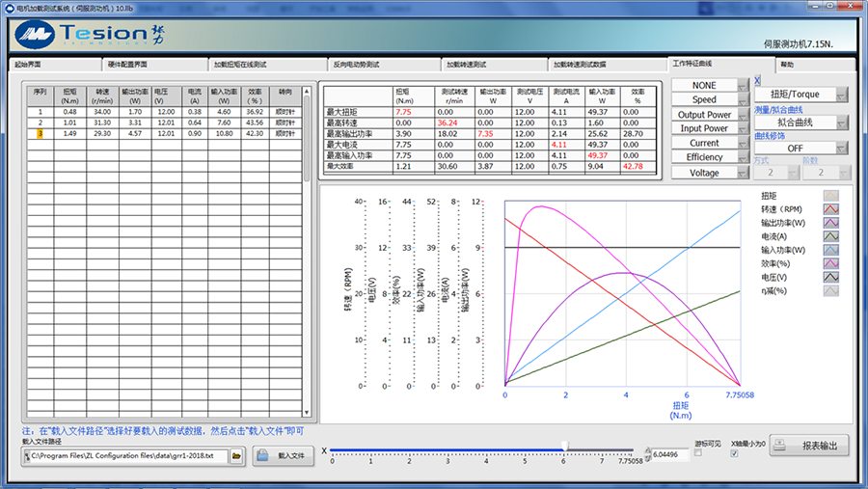The width and height of the screenshot is (868, 489).
Task: Open the 扭矩/Torque X-axis dropdown
Action: coord(800,95)
